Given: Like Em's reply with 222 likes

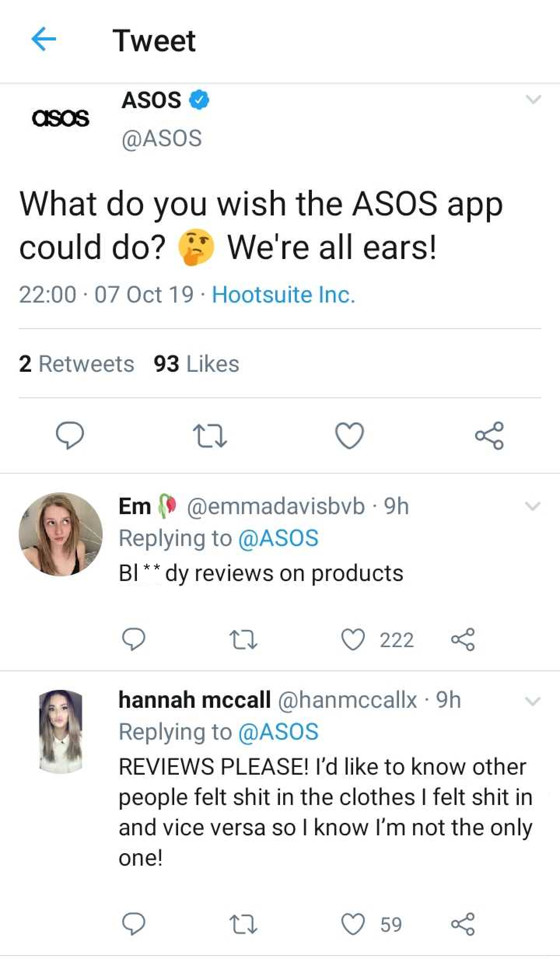Looking at the screenshot, I should point(353,639).
